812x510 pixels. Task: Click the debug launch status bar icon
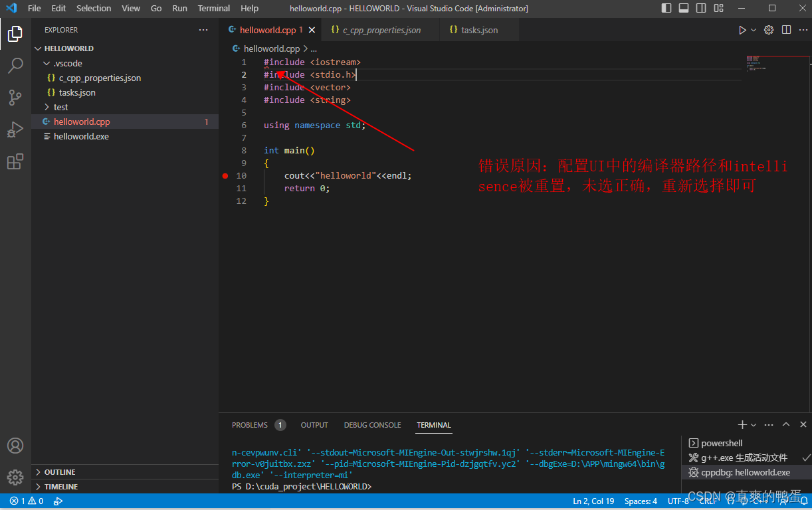(58, 501)
